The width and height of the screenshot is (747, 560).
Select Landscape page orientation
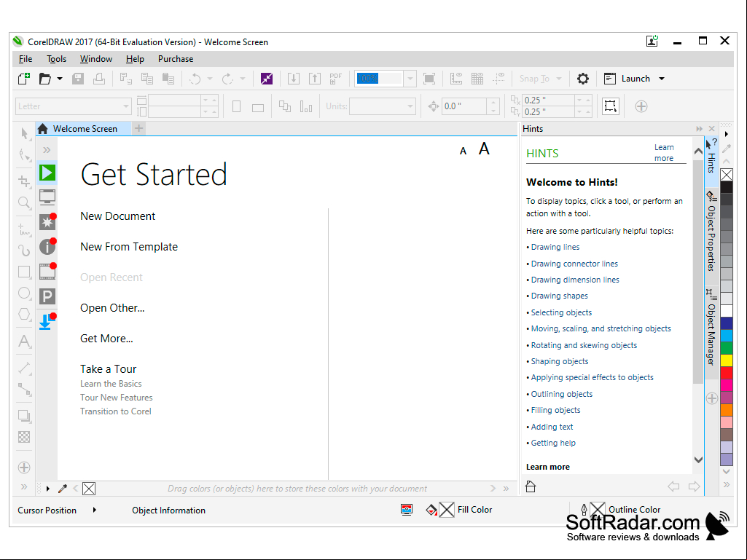tap(258, 108)
